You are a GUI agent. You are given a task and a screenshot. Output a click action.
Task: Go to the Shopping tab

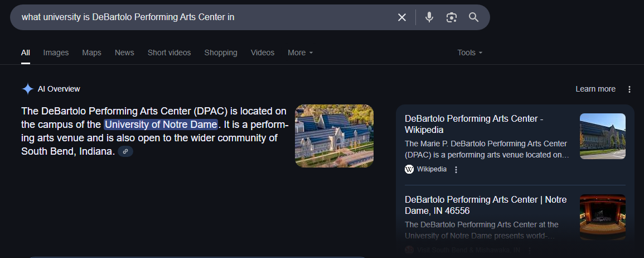point(220,52)
